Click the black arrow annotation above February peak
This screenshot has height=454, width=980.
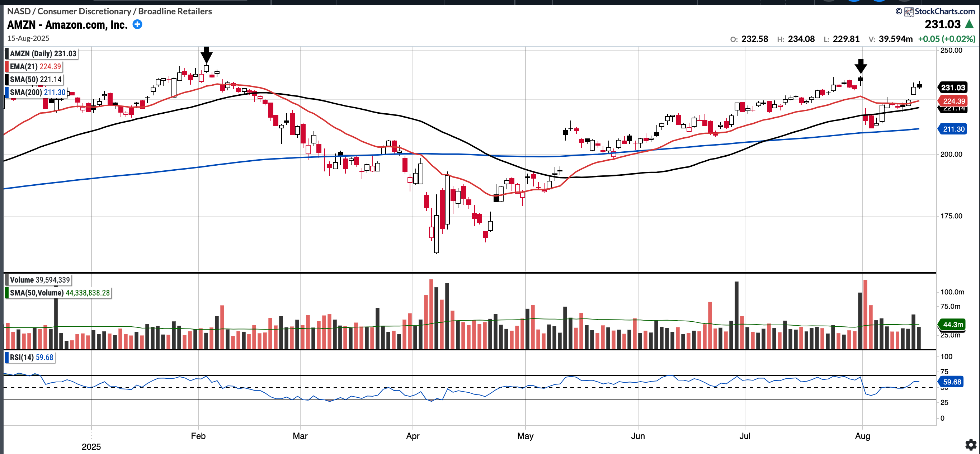pos(206,55)
